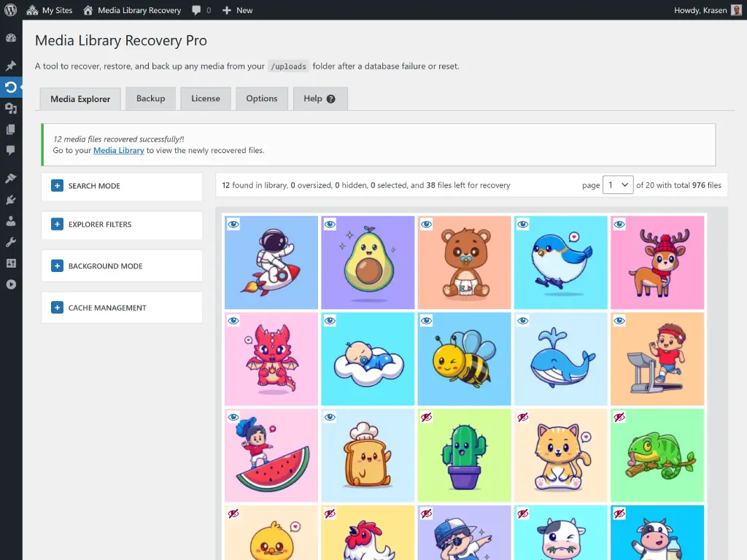Expand the CACHE MANAGEMENT panel
The height and width of the screenshot is (560, 747).
pos(57,308)
